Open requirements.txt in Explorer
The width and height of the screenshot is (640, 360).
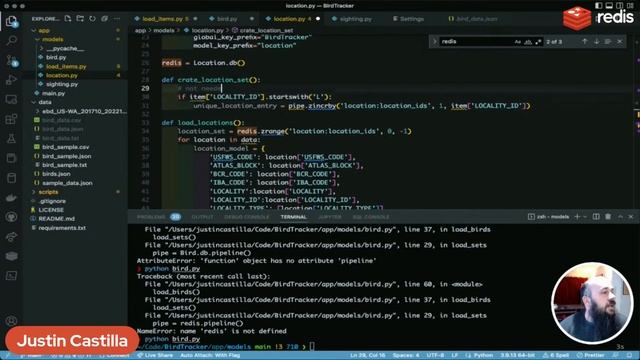62,228
